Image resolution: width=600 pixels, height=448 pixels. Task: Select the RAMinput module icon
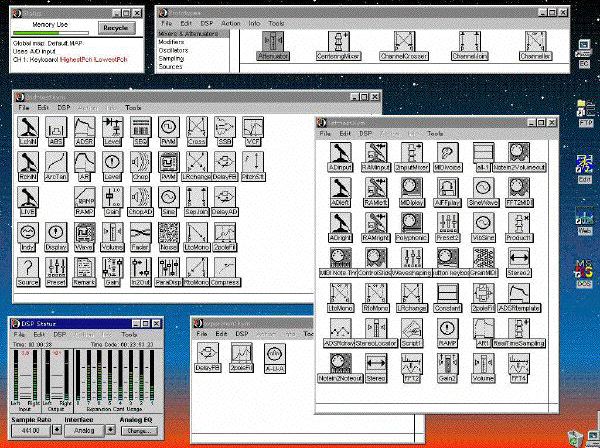(x=376, y=157)
